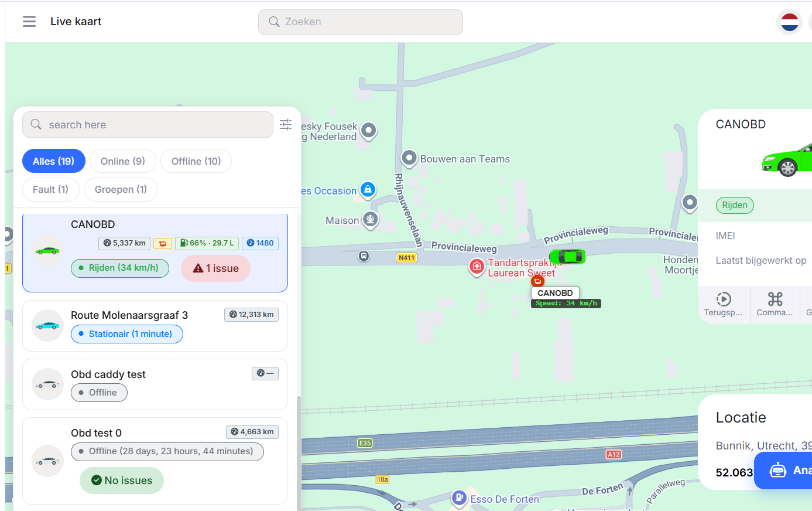Select the Dutch flag language icon
The width and height of the screenshot is (812, 511).
tap(789, 22)
